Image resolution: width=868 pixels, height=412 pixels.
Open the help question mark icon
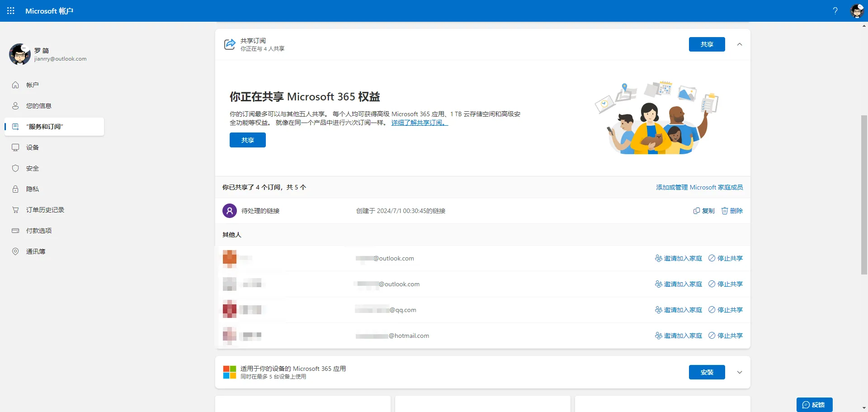pos(835,11)
